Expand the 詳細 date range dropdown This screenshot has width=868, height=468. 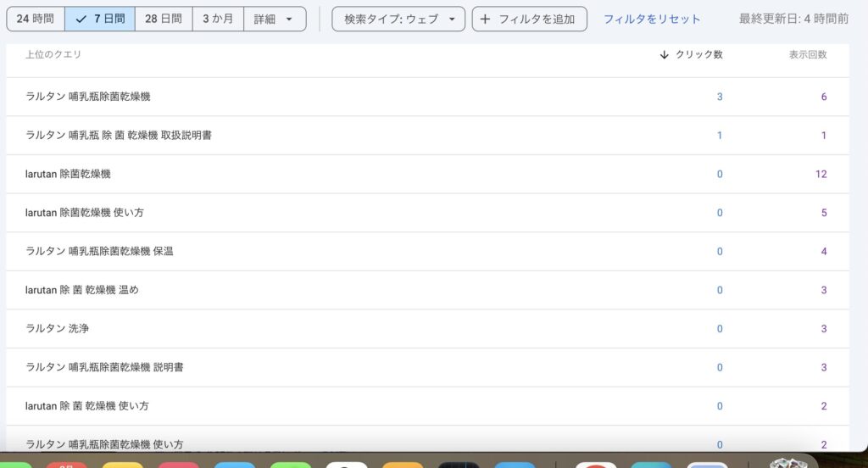[x=275, y=19]
